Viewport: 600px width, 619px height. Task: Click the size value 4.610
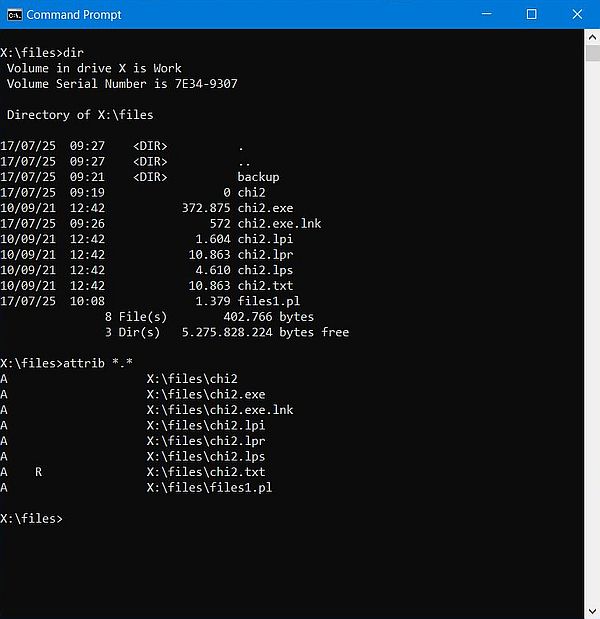click(213, 270)
